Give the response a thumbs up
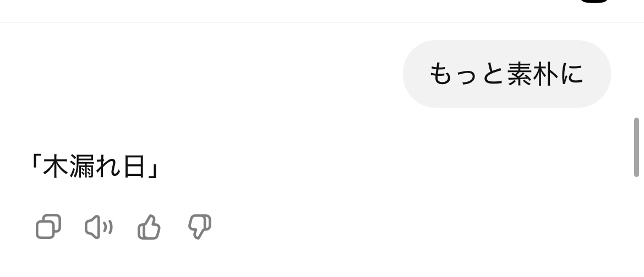 [x=149, y=227]
